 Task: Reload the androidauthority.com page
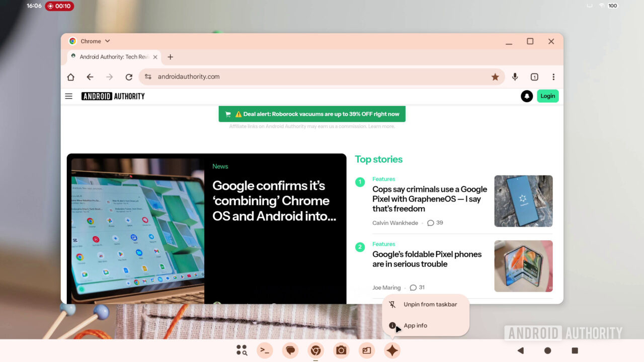pyautogui.click(x=129, y=76)
